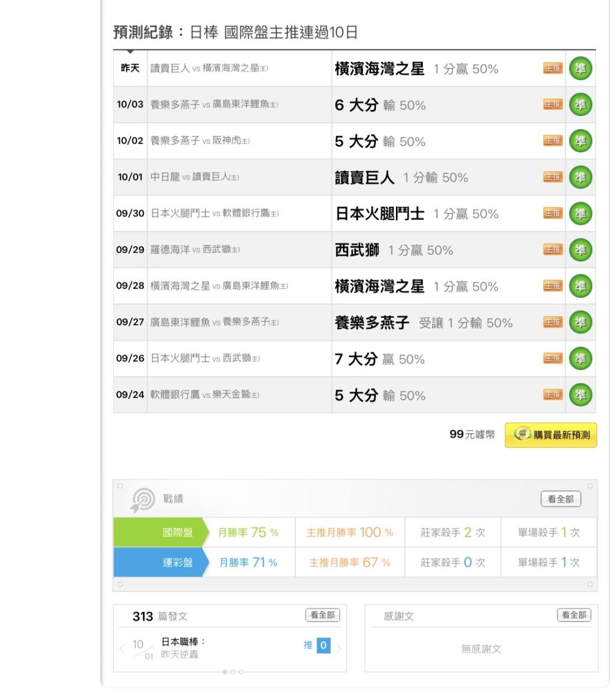Open 看全部 in the 戰績 panel
This screenshot has width=616, height=694.
tap(560, 499)
